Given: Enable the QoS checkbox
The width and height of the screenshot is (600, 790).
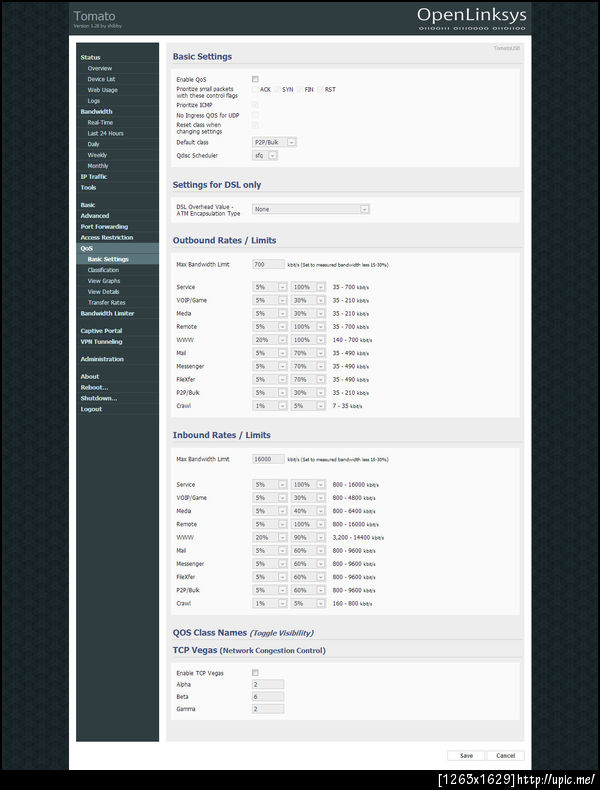Looking at the screenshot, I should [x=255, y=79].
